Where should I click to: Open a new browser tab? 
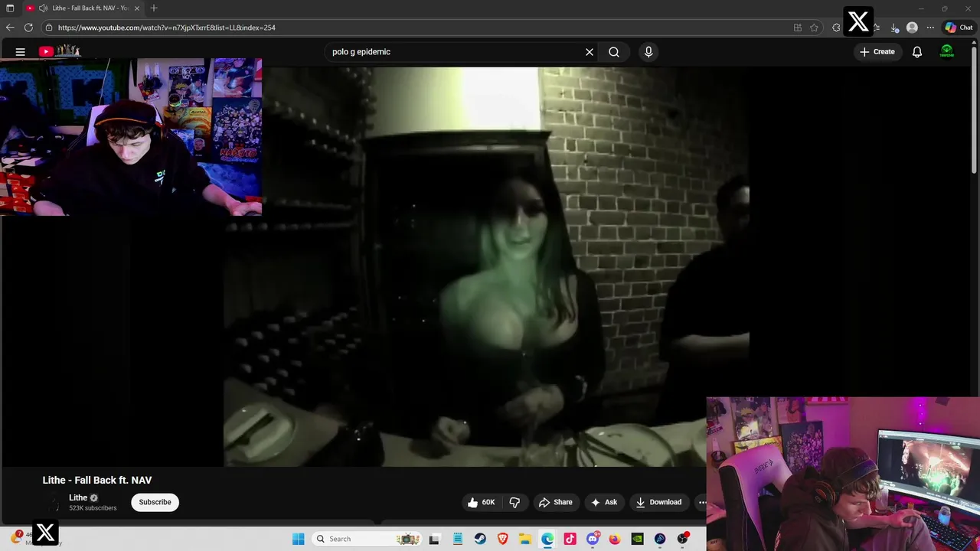[154, 8]
